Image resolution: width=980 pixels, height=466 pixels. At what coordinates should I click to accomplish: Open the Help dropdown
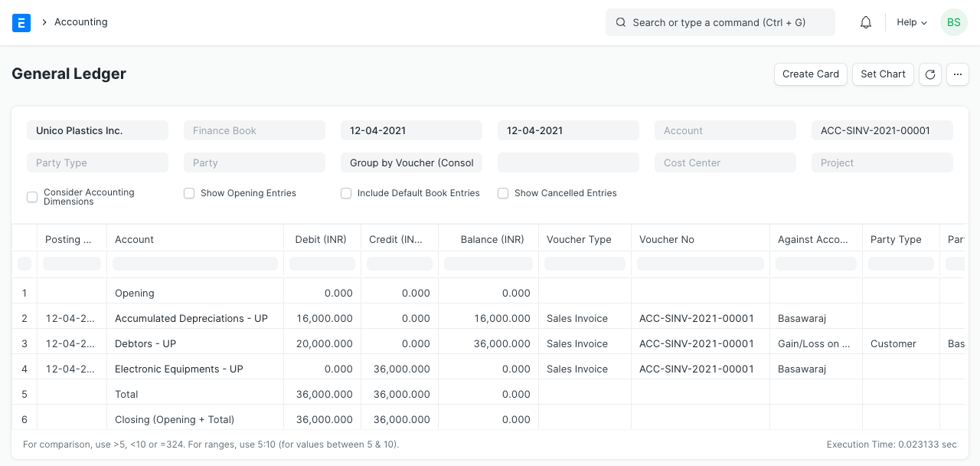pos(911,22)
